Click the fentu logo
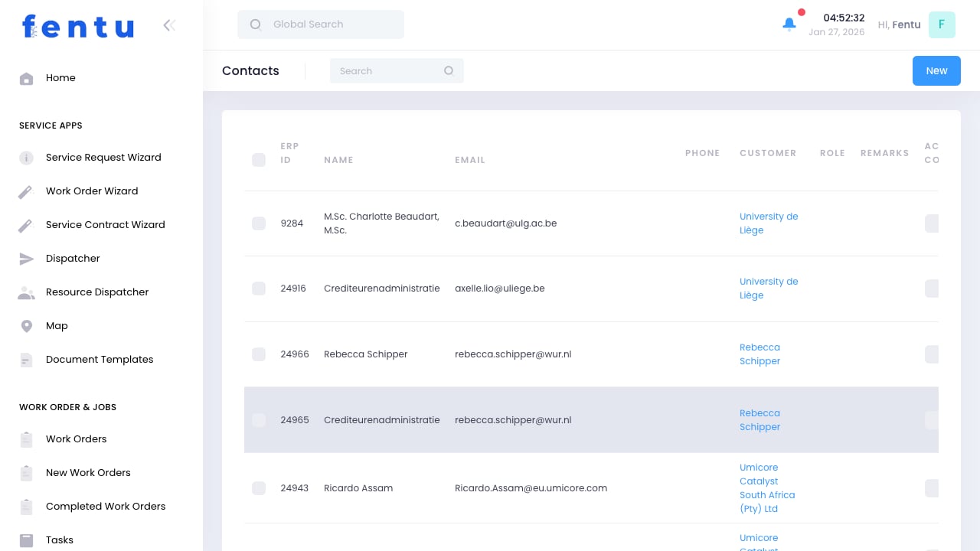Viewport: 980px width, 551px height. 78,27
